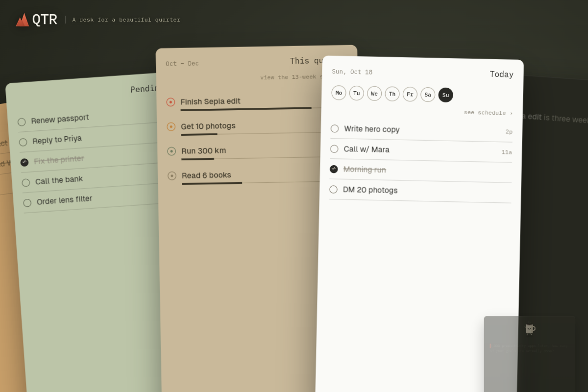This screenshot has width=588, height=392.
Task: Check off Renew passport in Pending card
Action: [22, 122]
